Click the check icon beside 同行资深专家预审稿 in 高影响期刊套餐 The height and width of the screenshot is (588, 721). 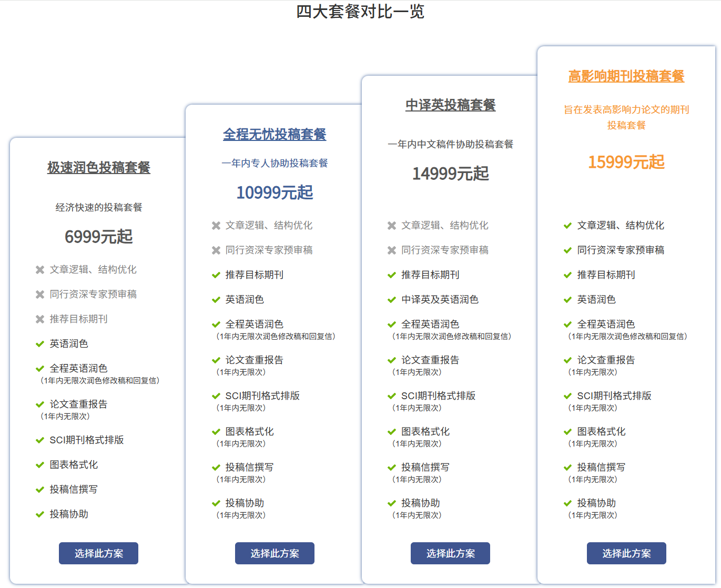(568, 250)
